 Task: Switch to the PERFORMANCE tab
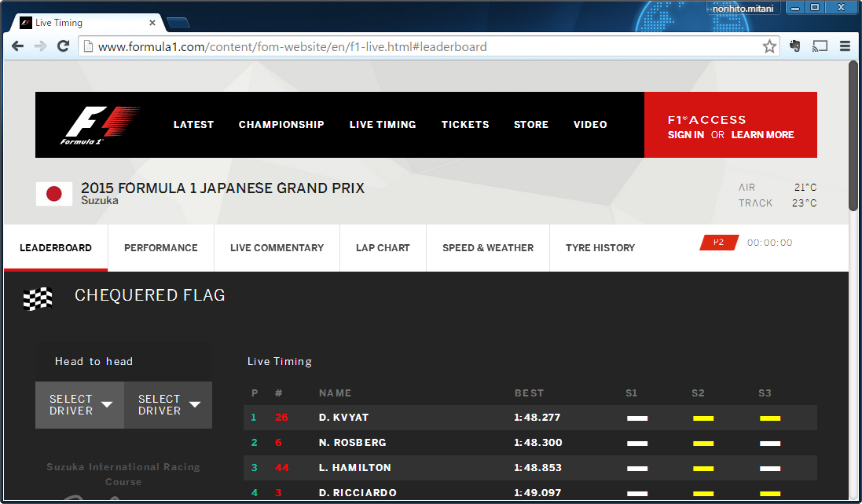pyautogui.click(x=161, y=247)
